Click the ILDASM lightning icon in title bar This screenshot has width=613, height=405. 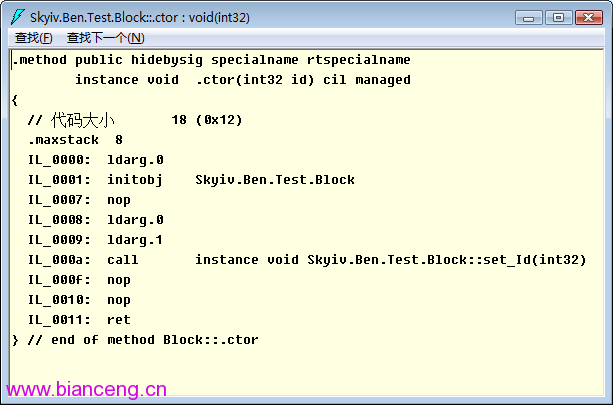pos(18,17)
